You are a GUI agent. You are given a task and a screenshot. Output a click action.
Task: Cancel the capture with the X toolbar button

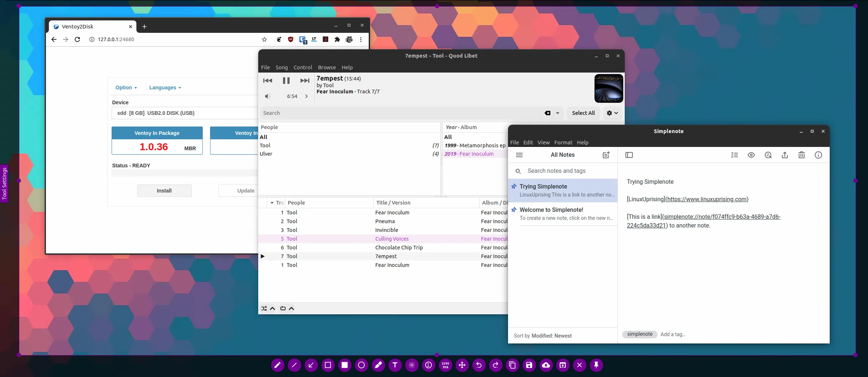click(x=580, y=365)
